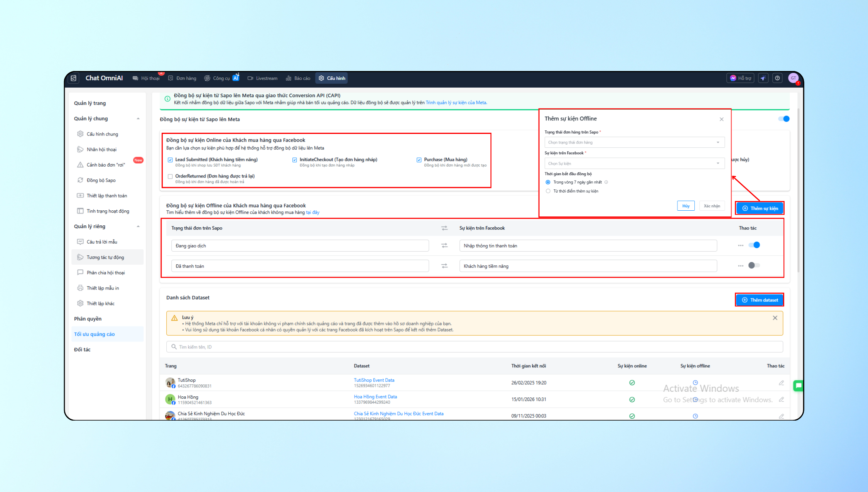Collapse the Quản lý chung sidebar section
The width and height of the screenshot is (868, 492).
pyautogui.click(x=138, y=118)
